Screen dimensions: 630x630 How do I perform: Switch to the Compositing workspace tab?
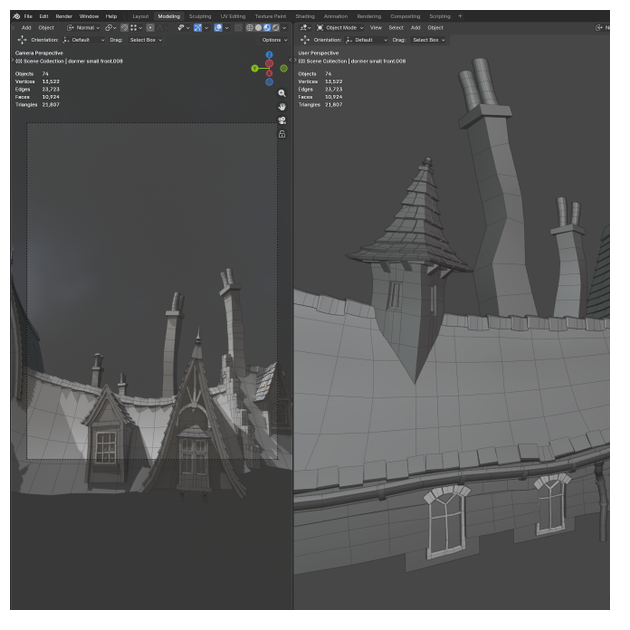point(405,16)
